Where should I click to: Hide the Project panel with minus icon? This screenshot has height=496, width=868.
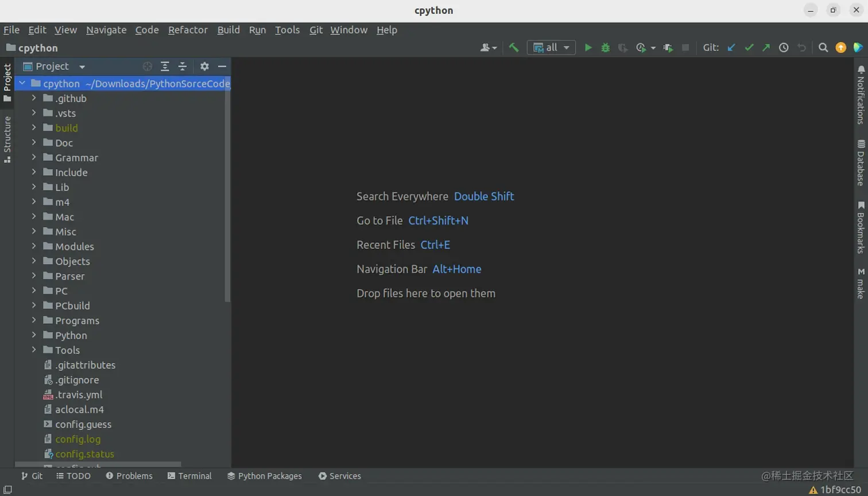click(222, 67)
